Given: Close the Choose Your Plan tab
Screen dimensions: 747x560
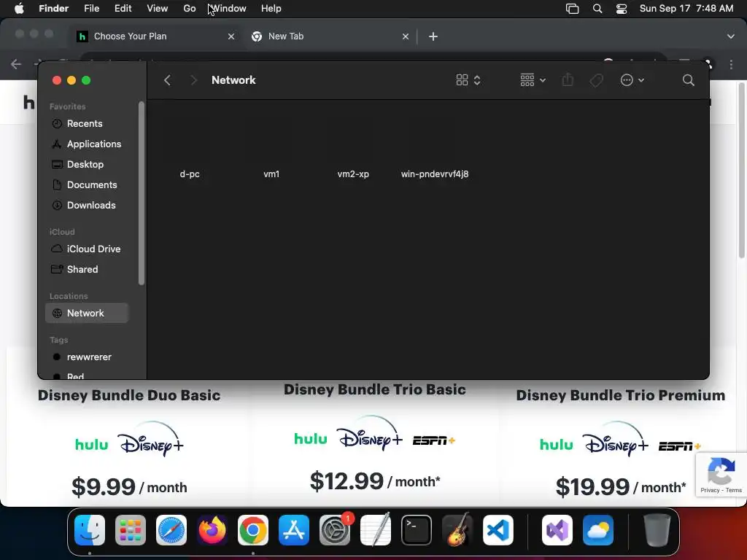Looking at the screenshot, I should (231, 36).
